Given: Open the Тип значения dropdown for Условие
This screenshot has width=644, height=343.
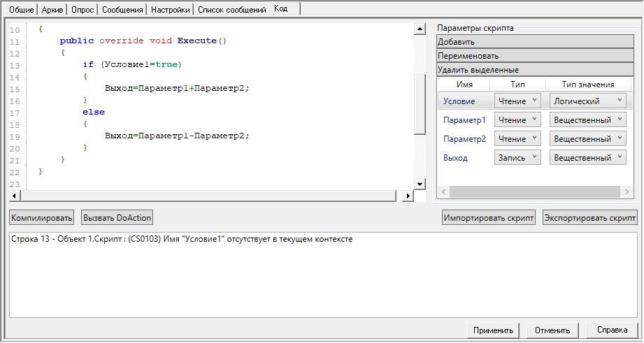Looking at the screenshot, I should pyautogui.click(x=588, y=101).
